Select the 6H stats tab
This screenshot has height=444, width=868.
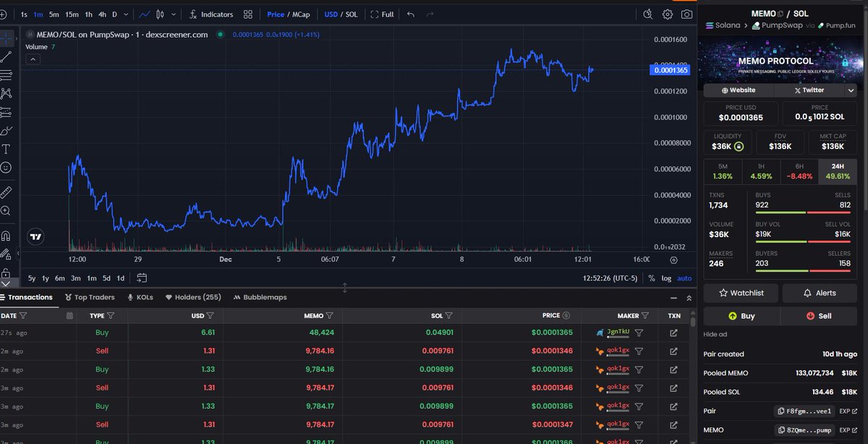pyautogui.click(x=799, y=171)
